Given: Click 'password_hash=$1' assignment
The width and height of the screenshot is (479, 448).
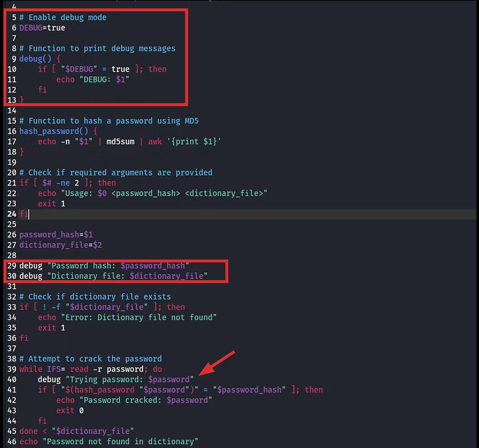Looking at the screenshot, I should point(56,235).
